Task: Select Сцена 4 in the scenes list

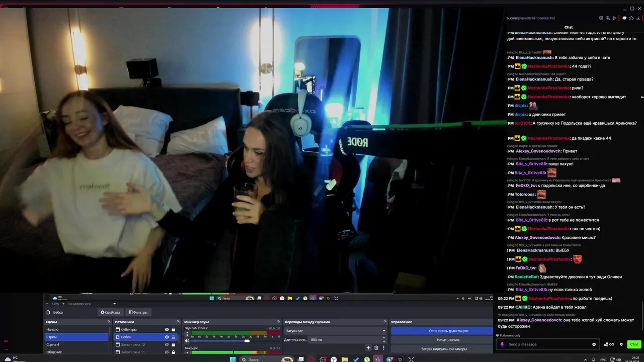Action: coord(76,344)
